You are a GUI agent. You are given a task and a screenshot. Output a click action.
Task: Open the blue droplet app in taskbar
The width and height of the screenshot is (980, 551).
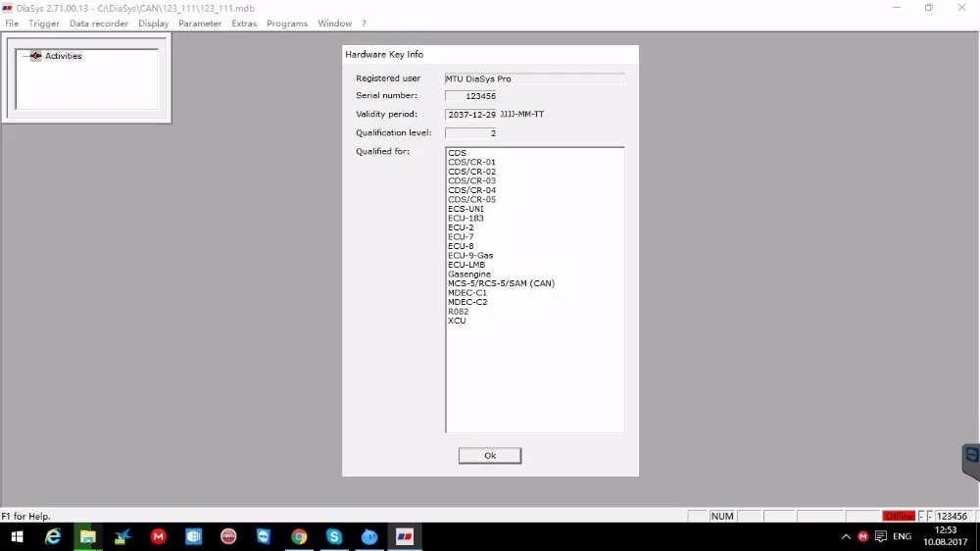369,536
